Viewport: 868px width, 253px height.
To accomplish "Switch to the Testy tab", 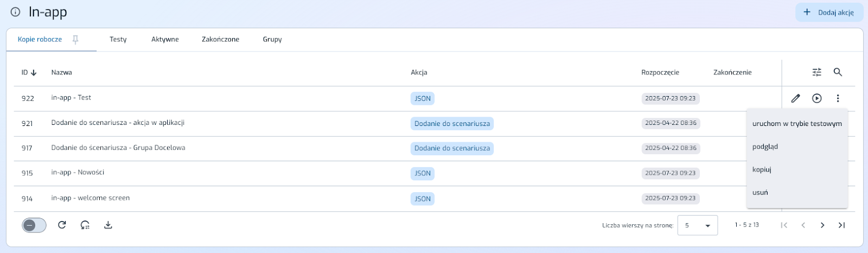I will [x=118, y=40].
